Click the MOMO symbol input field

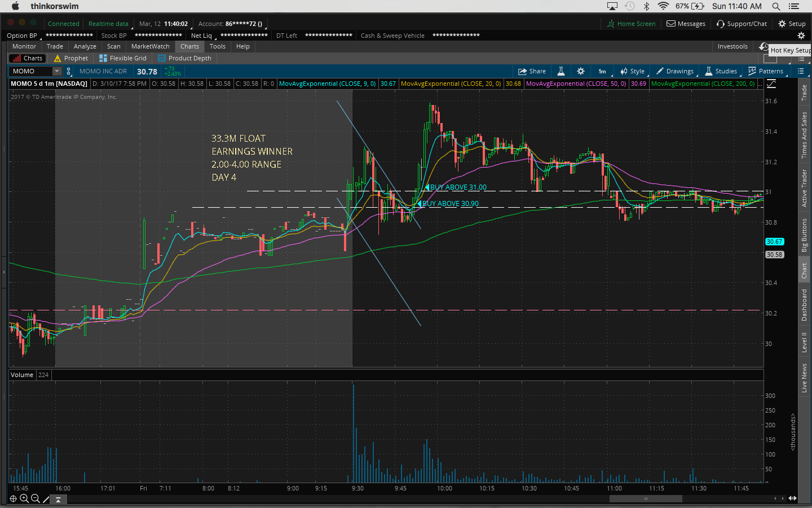(x=31, y=71)
